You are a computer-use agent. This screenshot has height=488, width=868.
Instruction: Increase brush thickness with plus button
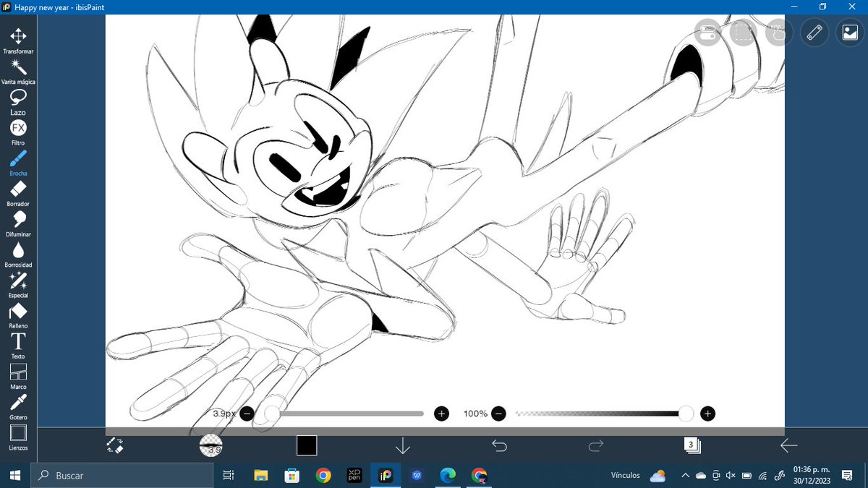click(x=441, y=414)
